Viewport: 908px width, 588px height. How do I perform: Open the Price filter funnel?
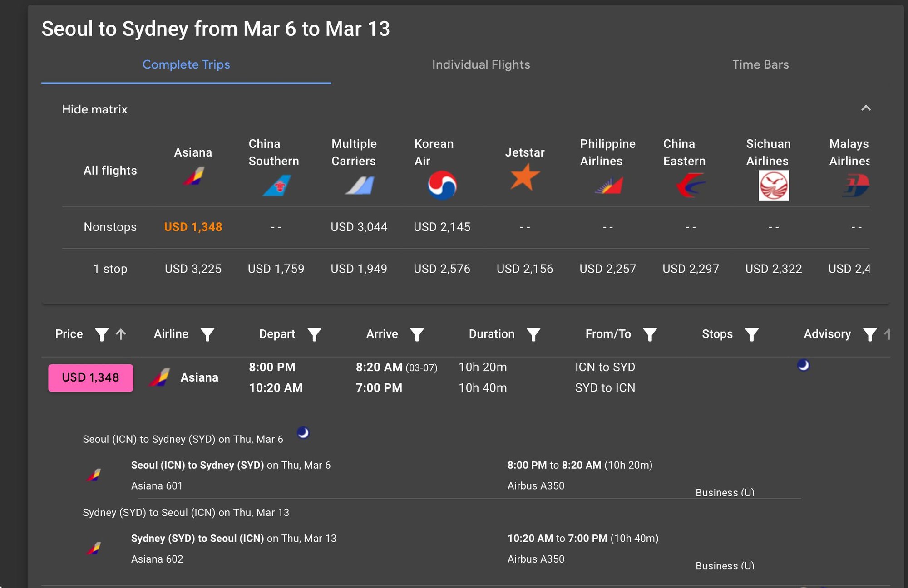pos(102,334)
